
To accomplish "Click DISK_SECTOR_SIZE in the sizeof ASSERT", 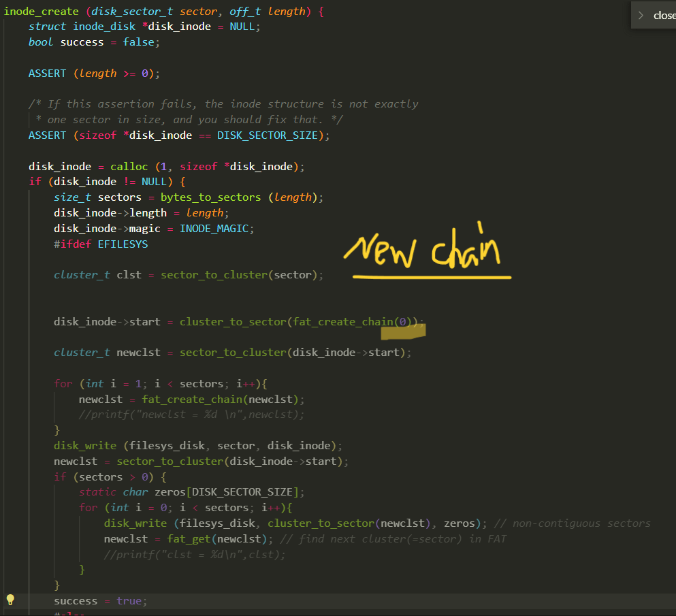I will coord(267,135).
